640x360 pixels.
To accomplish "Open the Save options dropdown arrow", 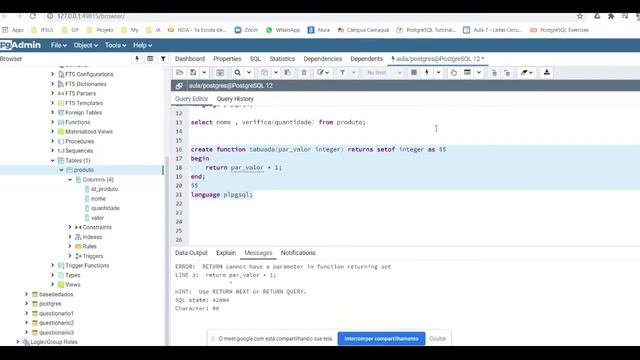I will pos(204,73).
